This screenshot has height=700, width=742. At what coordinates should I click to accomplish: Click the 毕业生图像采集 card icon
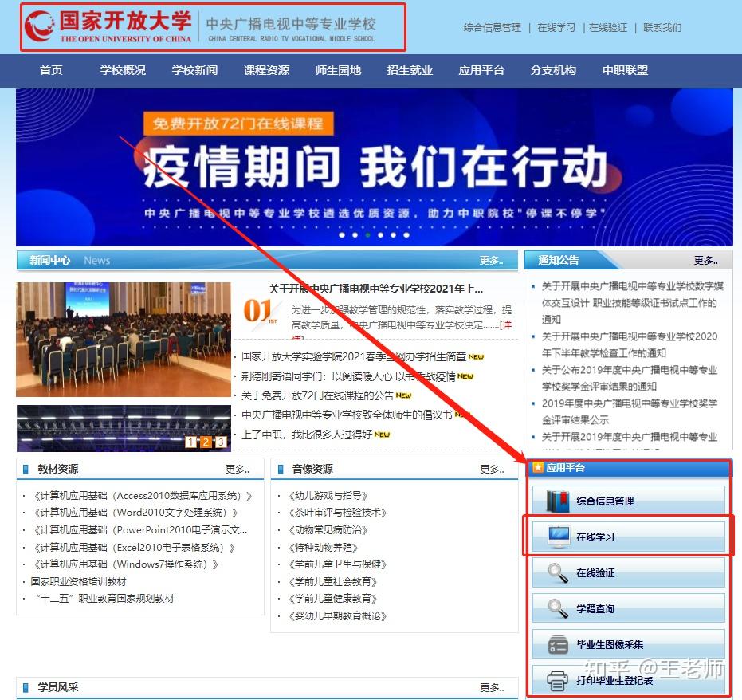pos(559,644)
